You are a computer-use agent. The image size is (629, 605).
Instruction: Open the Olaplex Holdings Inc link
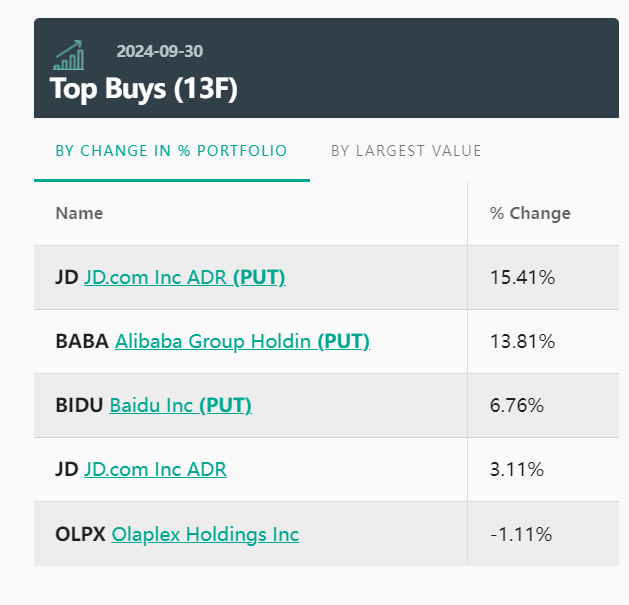click(205, 534)
